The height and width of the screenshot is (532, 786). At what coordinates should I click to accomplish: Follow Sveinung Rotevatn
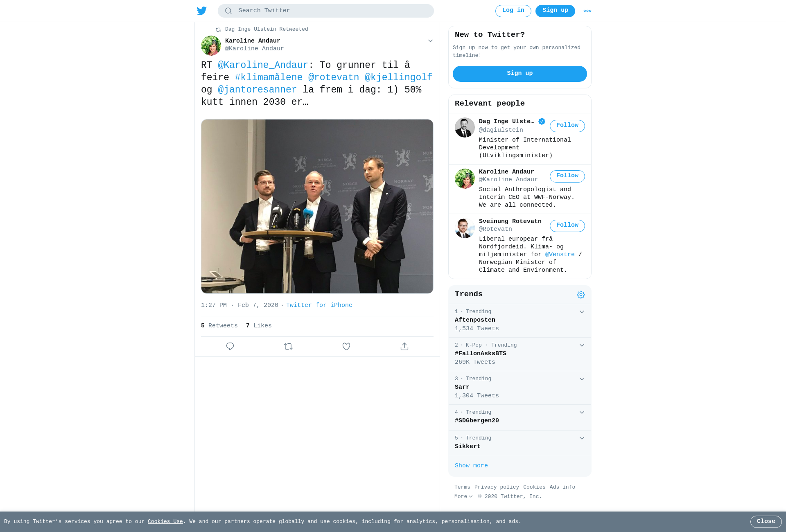click(x=567, y=225)
